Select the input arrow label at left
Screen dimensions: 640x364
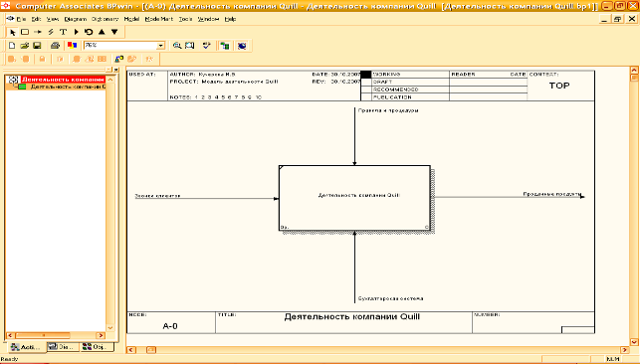tap(157, 196)
